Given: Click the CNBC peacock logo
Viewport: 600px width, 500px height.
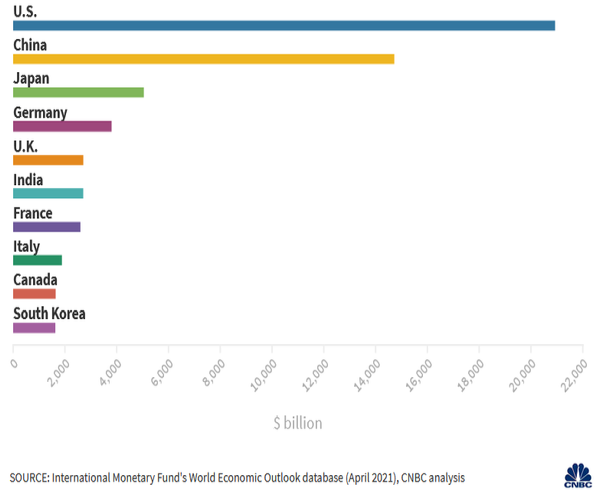Looking at the screenshot, I should pyautogui.click(x=579, y=476).
